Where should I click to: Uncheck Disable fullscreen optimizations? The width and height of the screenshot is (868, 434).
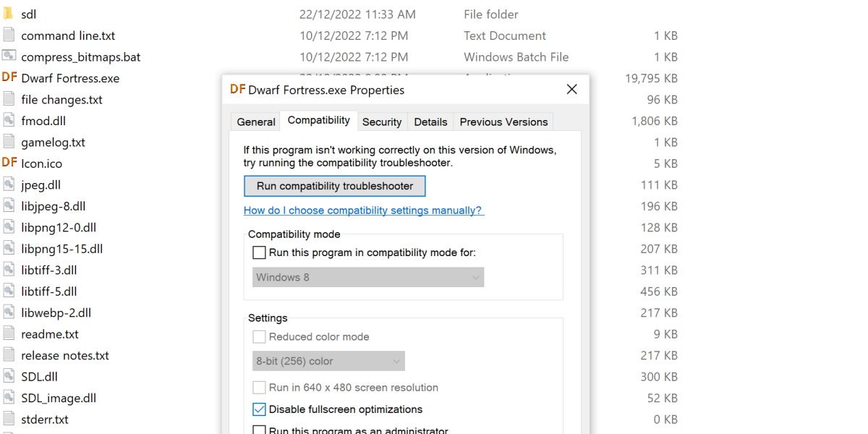click(x=259, y=409)
